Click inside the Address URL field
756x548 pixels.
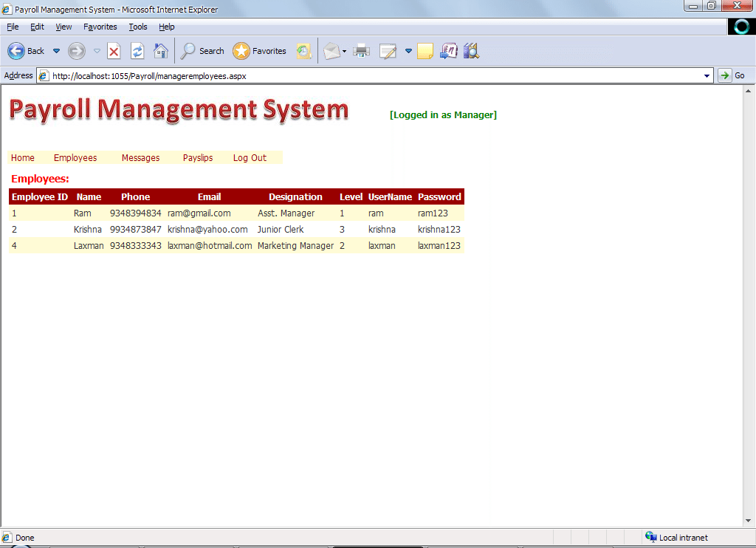pos(369,75)
